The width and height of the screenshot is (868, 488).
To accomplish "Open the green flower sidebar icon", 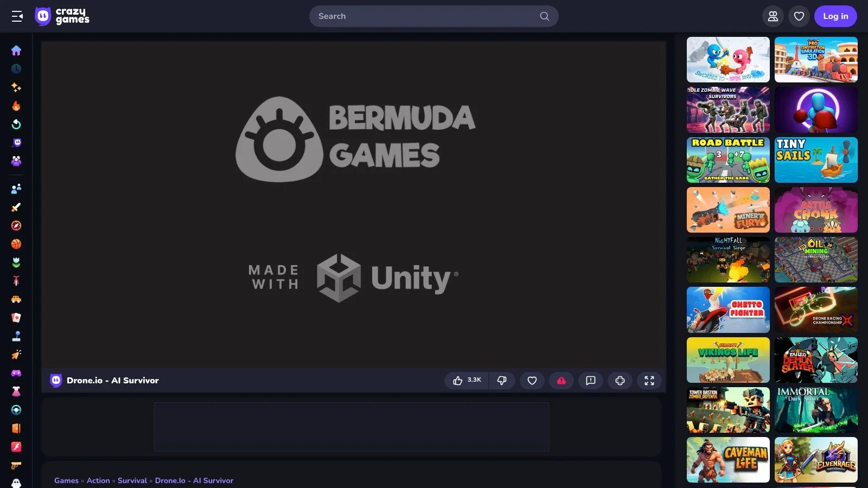I will 16,262.
